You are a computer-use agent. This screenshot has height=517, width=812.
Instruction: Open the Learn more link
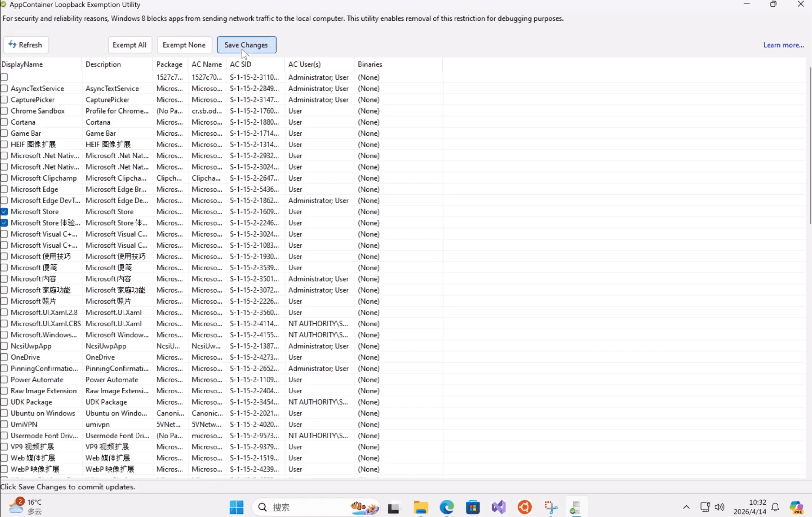click(x=784, y=45)
